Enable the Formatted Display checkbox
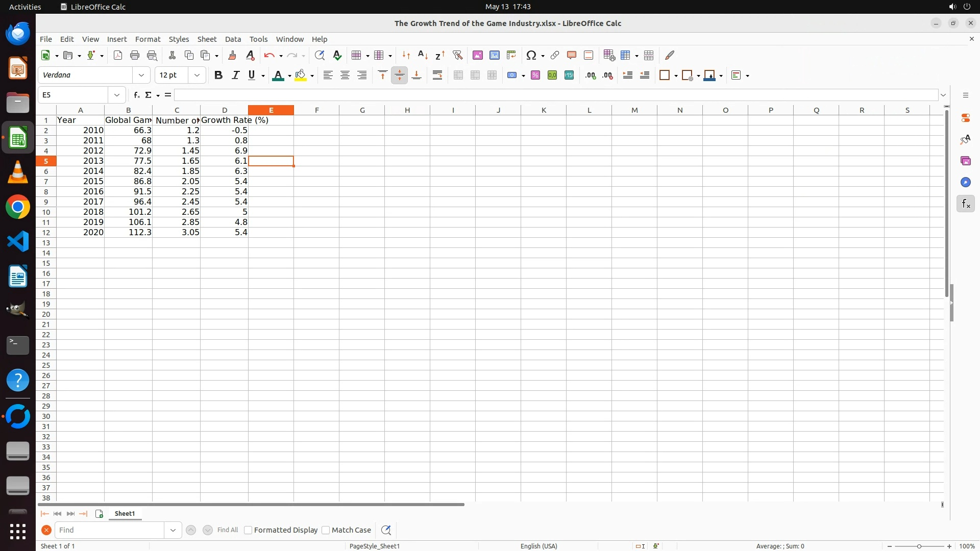Screen dimensions: 980x551 [x=249, y=530]
